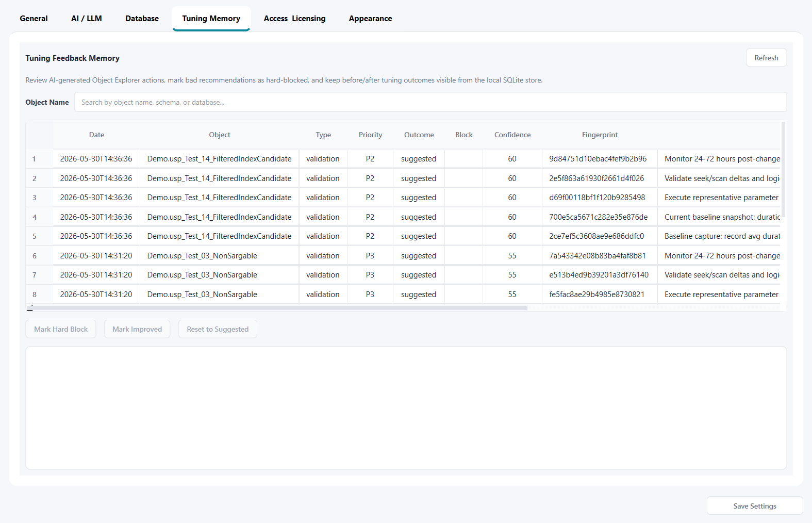Click the horizontal table scrollbar

[278, 308]
